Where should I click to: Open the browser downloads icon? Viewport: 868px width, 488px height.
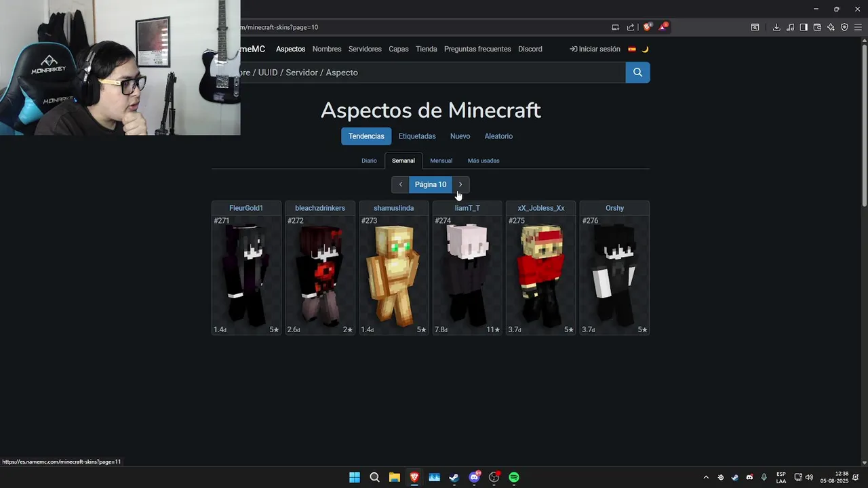coord(776,27)
